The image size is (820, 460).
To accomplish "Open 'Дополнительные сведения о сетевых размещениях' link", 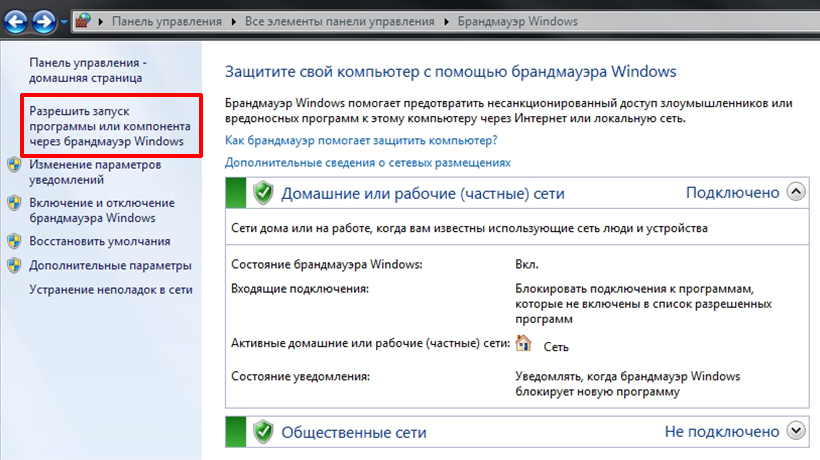I will [x=368, y=163].
